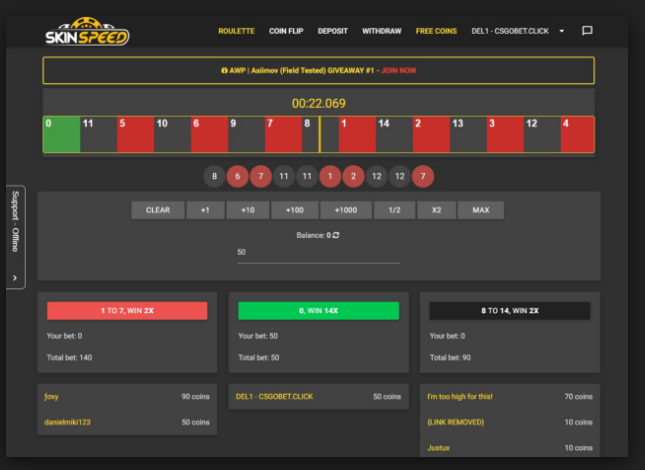This screenshot has width=645, height=470.
Task: Click foxy's 90 coins amount
Action: pyautogui.click(x=195, y=397)
